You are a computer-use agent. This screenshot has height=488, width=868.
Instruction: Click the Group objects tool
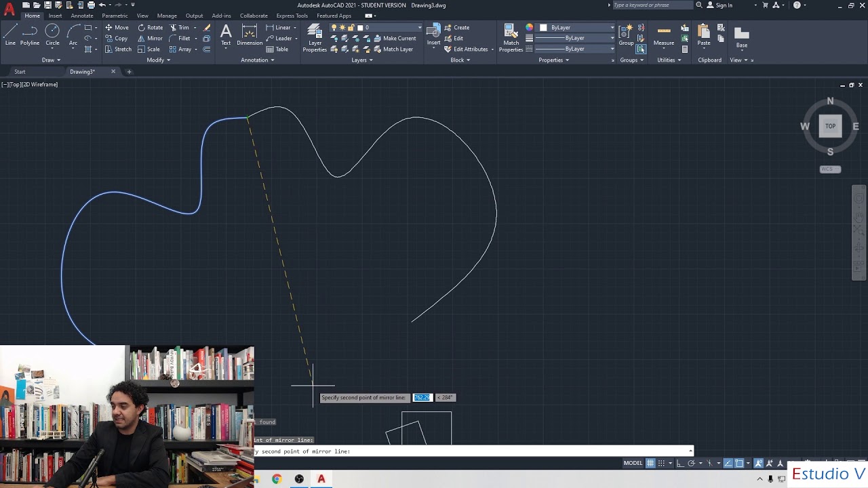click(x=626, y=35)
